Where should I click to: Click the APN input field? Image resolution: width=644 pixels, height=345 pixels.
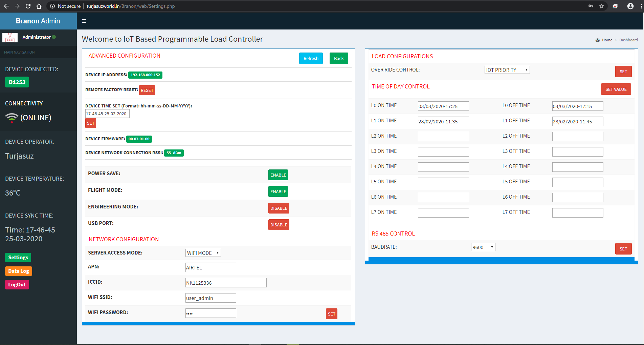(x=210, y=267)
